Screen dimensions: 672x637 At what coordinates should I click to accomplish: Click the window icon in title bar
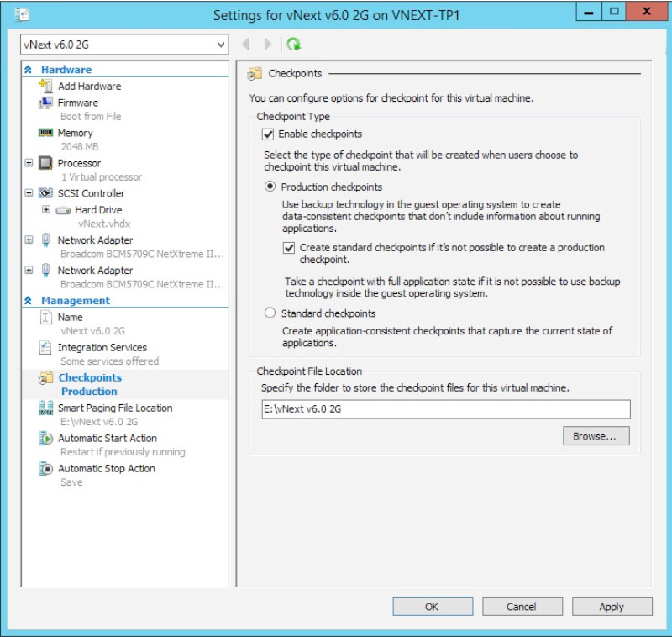coord(22,15)
